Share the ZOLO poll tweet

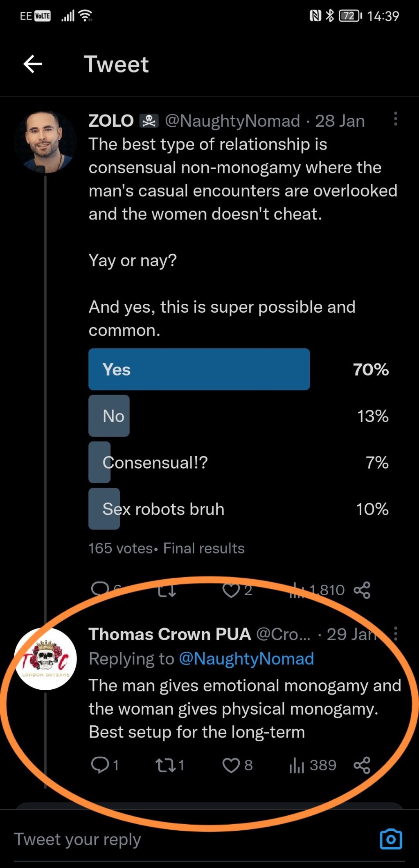tap(362, 590)
